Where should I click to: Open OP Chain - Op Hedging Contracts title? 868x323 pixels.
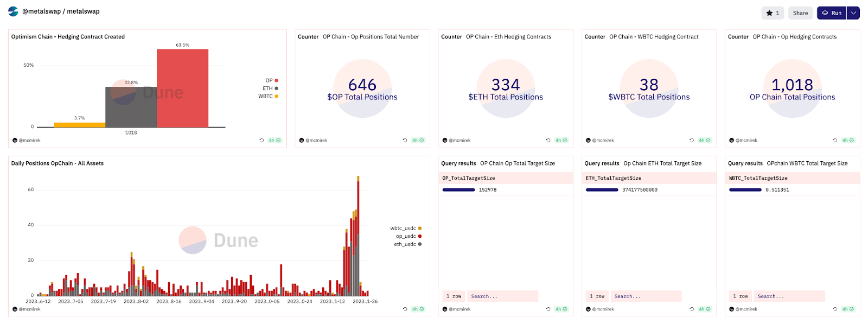coord(795,37)
